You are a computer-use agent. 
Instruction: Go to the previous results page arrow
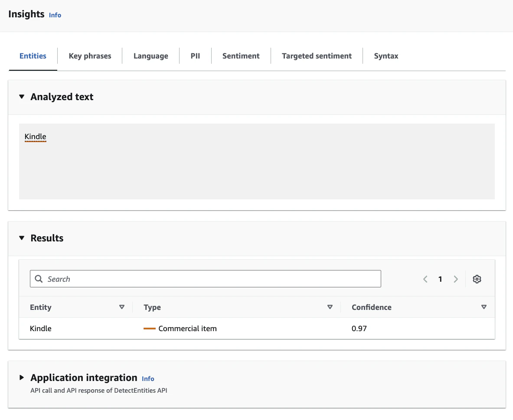(x=425, y=279)
